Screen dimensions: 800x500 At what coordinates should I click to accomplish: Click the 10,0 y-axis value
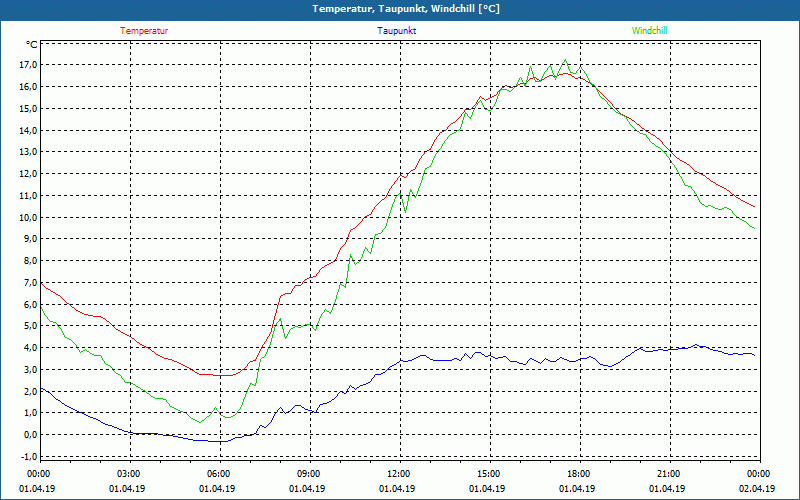point(28,217)
